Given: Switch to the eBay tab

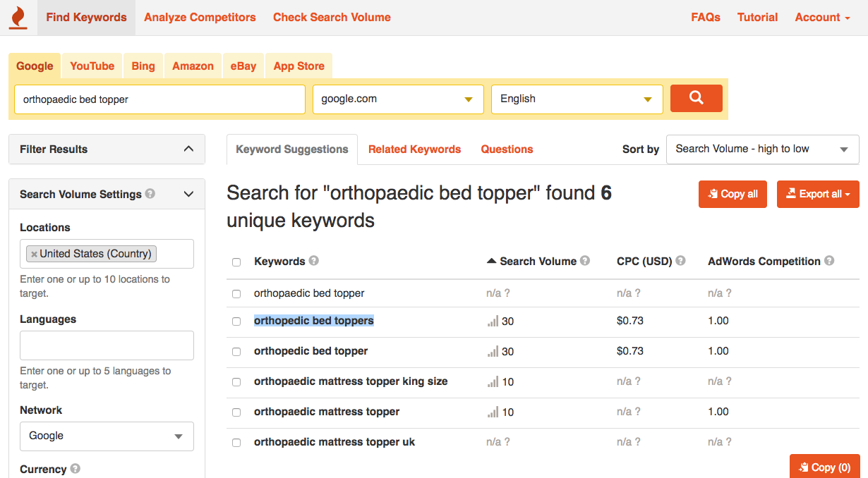Looking at the screenshot, I should pos(243,66).
